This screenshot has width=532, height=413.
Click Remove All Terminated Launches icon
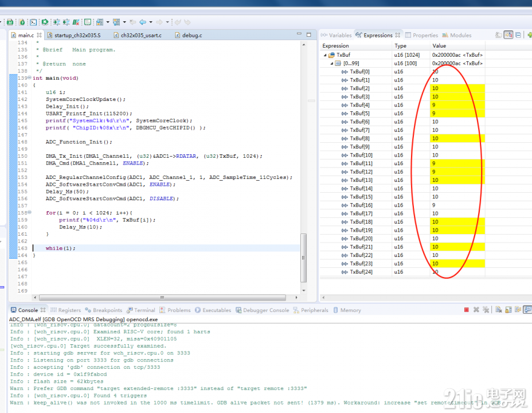pyautogui.click(x=486, y=310)
